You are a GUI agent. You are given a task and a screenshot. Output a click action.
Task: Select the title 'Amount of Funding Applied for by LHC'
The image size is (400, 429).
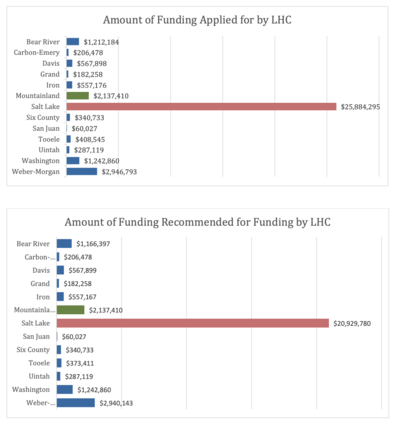(197, 20)
